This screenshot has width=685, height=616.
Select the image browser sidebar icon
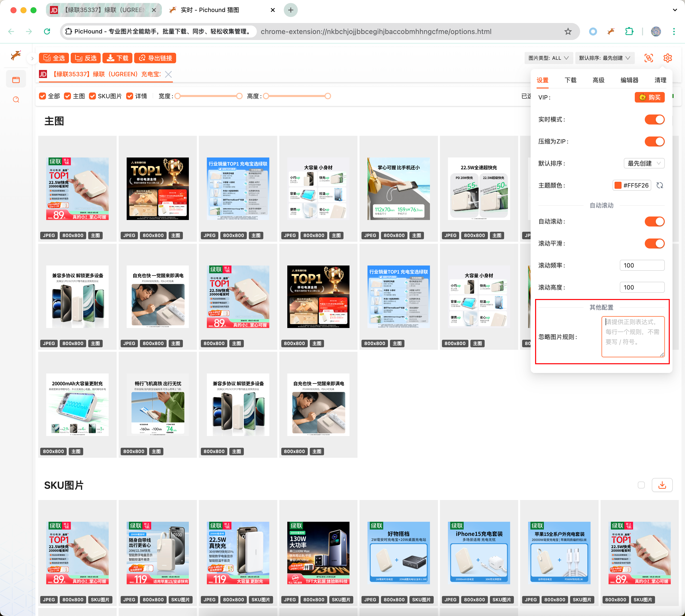(x=16, y=80)
